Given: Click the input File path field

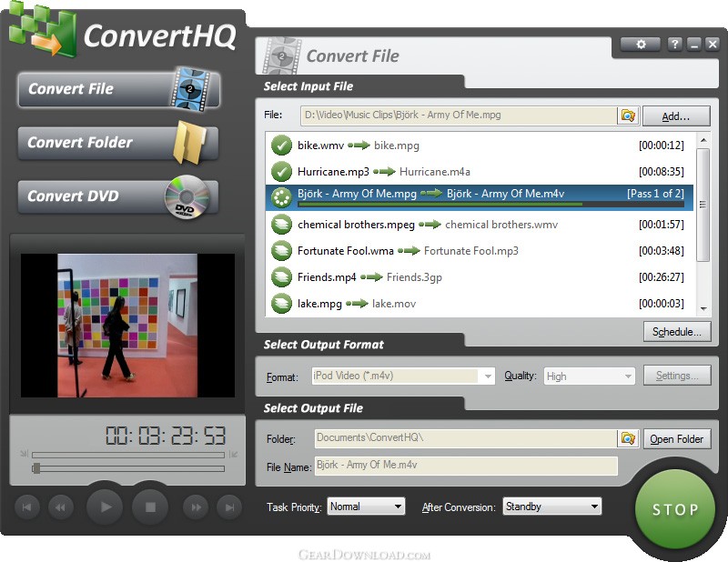Looking at the screenshot, I should [x=459, y=115].
